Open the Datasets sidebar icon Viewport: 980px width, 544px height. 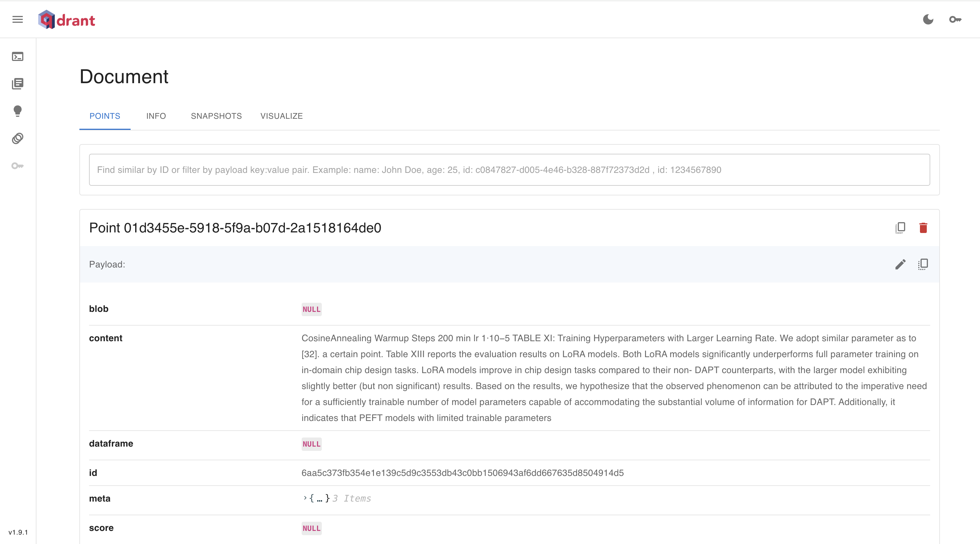(18, 138)
